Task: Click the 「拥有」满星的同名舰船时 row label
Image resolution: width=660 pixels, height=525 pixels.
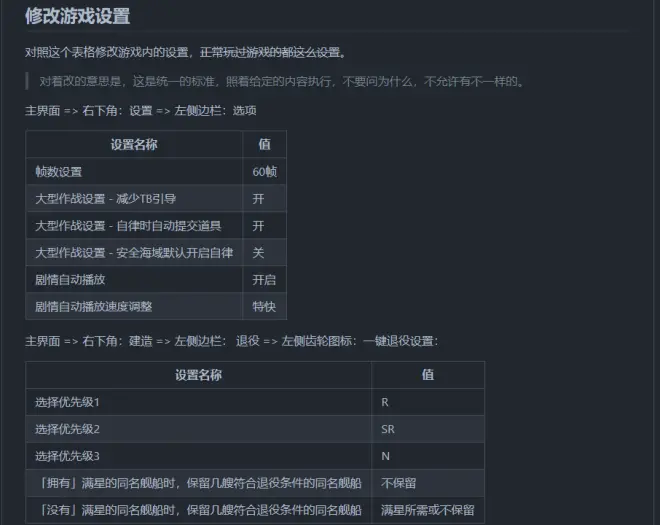Action: pyautogui.click(x=198, y=483)
